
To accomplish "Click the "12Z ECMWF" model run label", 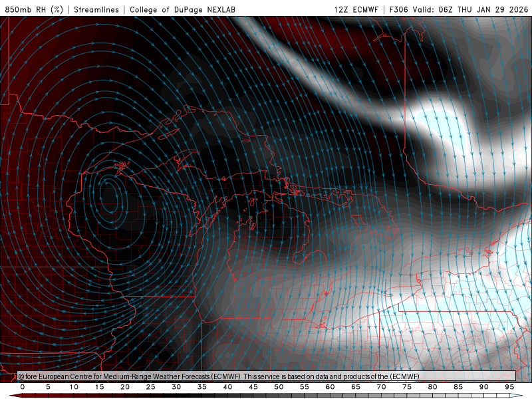I will (x=356, y=9).
